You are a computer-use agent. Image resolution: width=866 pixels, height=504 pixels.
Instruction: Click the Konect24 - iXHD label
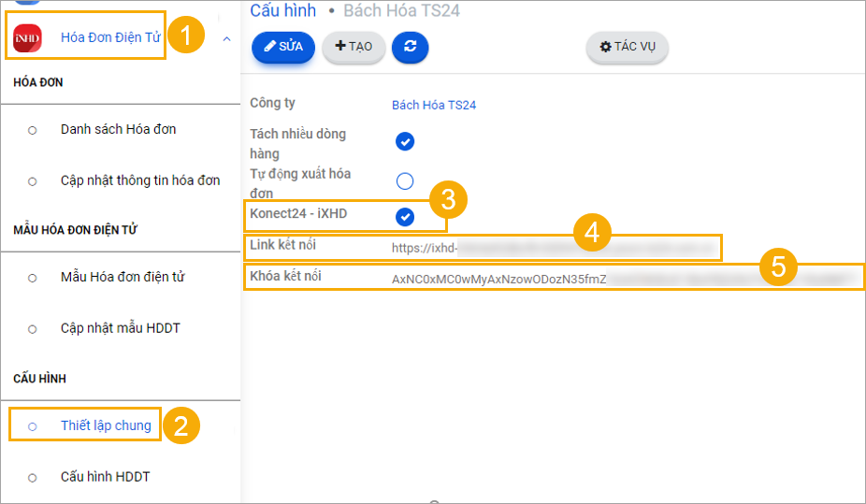(x=298, y=213)
